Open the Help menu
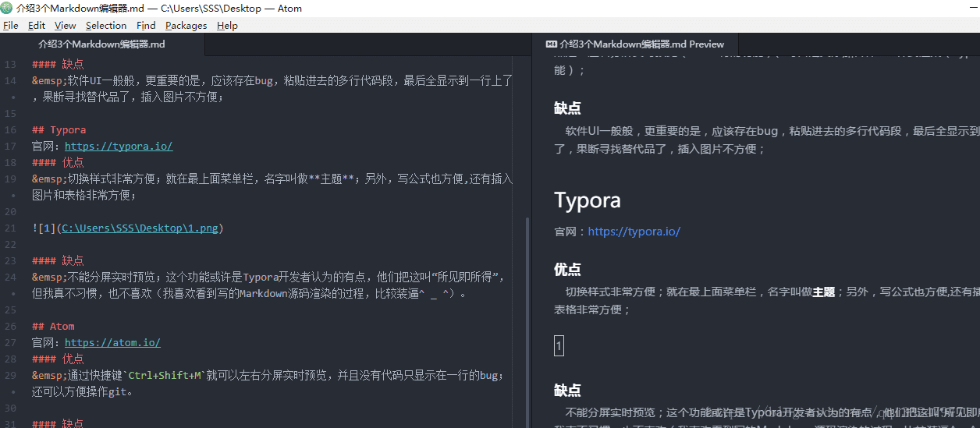This screenshot has height=428, width=980. coord(227,25)
